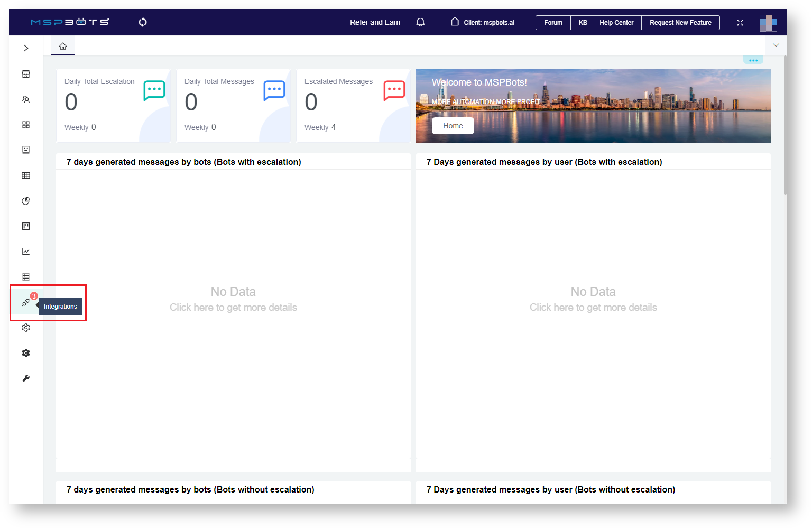Open the notification bell

(x=420, y=22)
